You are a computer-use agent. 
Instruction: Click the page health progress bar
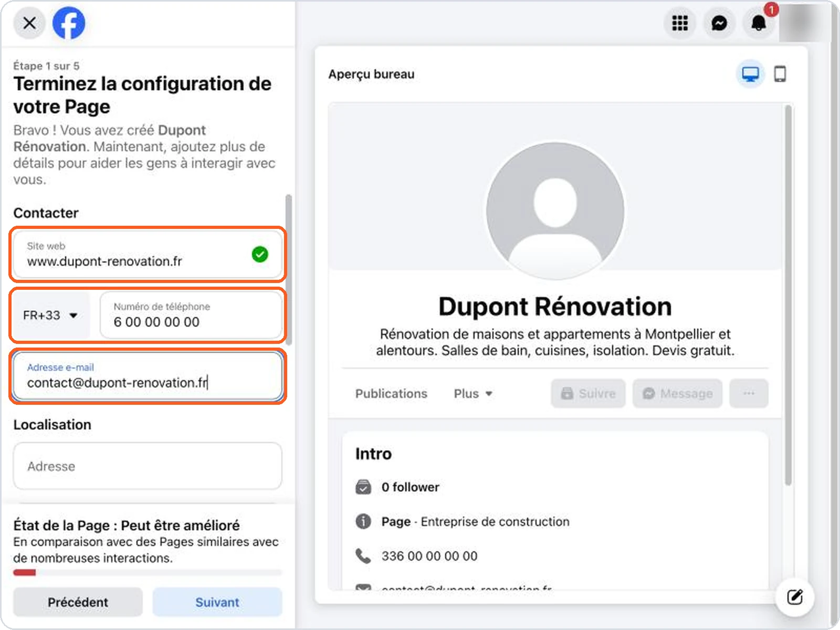pyautogui.click(x=148, y=572)
